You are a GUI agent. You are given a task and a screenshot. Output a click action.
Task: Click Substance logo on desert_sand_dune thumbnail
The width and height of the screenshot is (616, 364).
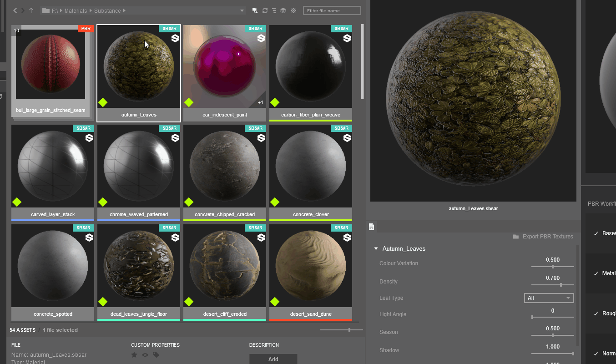point(347,238)
